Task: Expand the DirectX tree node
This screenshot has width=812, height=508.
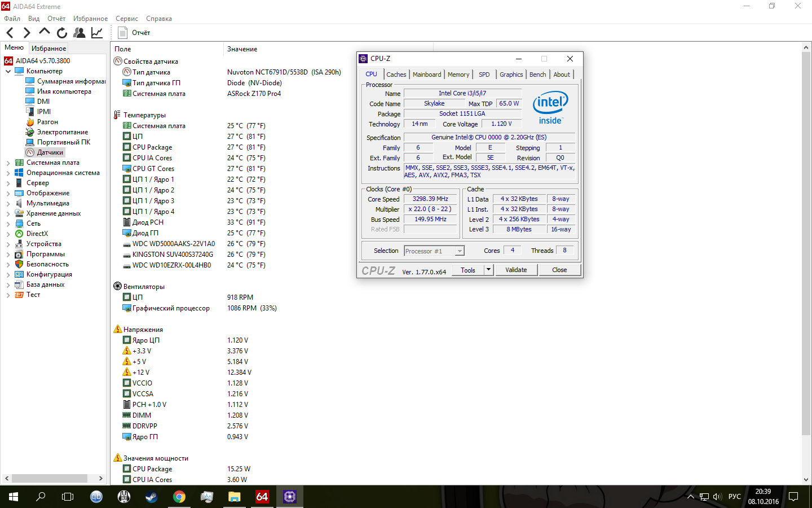Action: 8,234
